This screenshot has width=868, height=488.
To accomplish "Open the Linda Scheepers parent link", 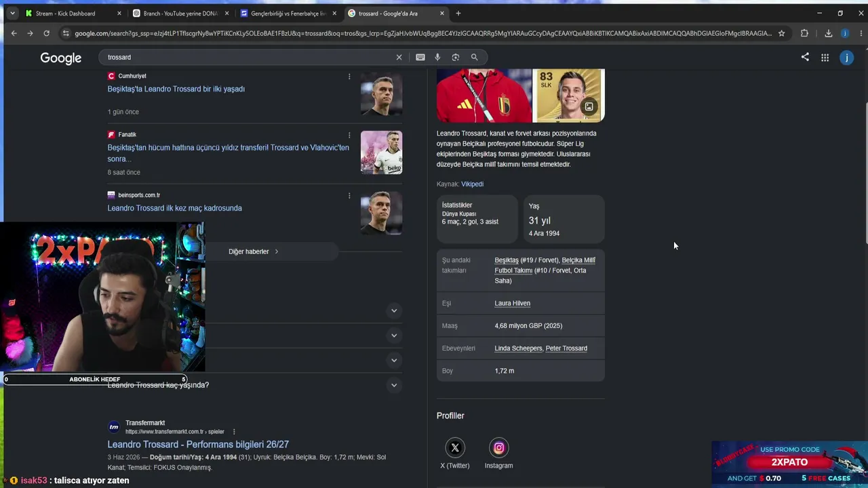I will click(518, 348).
